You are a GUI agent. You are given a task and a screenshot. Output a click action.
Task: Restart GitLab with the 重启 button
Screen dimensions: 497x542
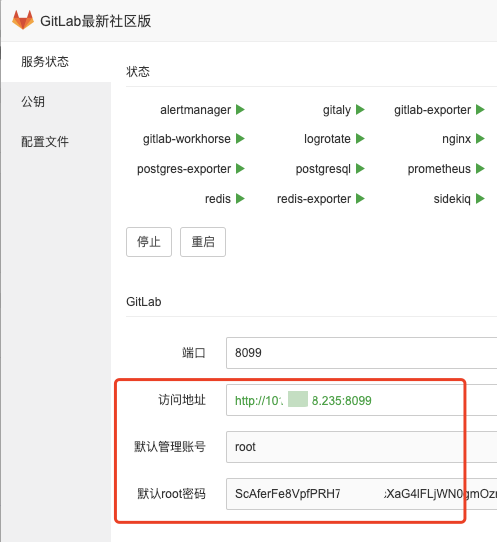203,242
